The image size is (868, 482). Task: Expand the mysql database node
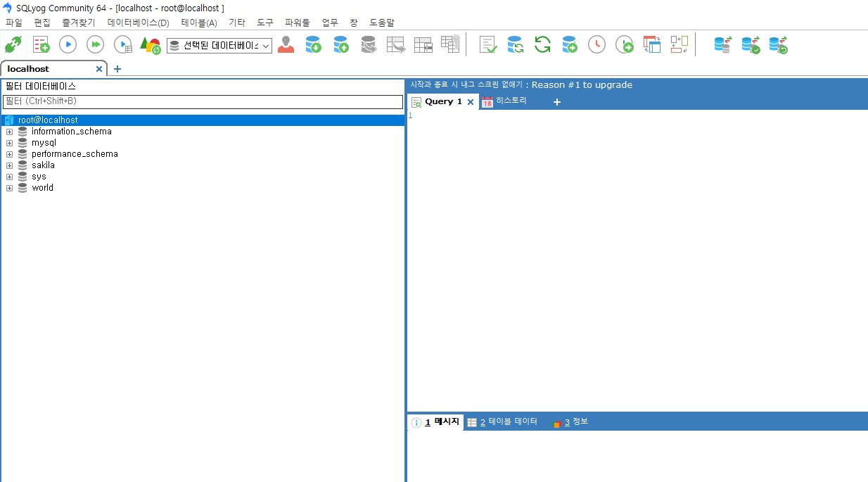(x=10, y=143)
